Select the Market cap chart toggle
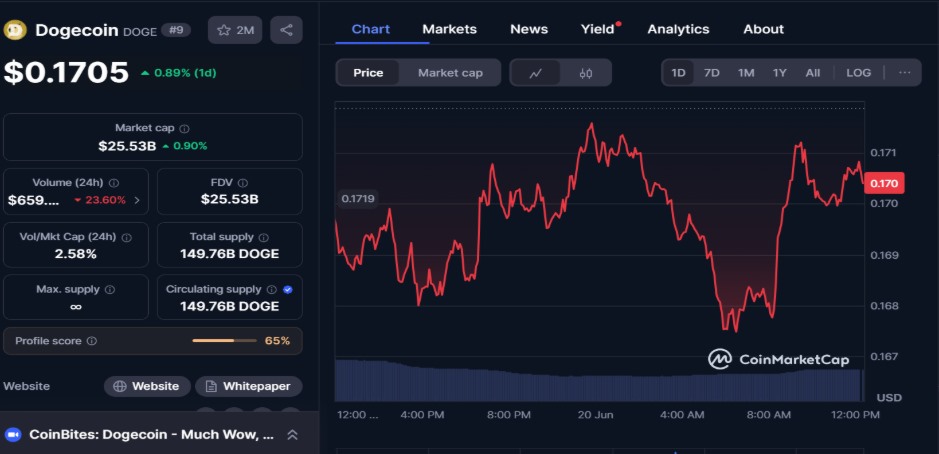This screenshot has width=939, height=454. click(450, 73)
